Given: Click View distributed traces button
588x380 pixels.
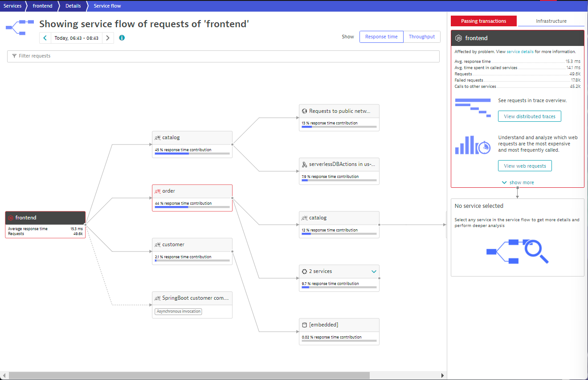Looking at the screenshot, I should coord(529,116).
